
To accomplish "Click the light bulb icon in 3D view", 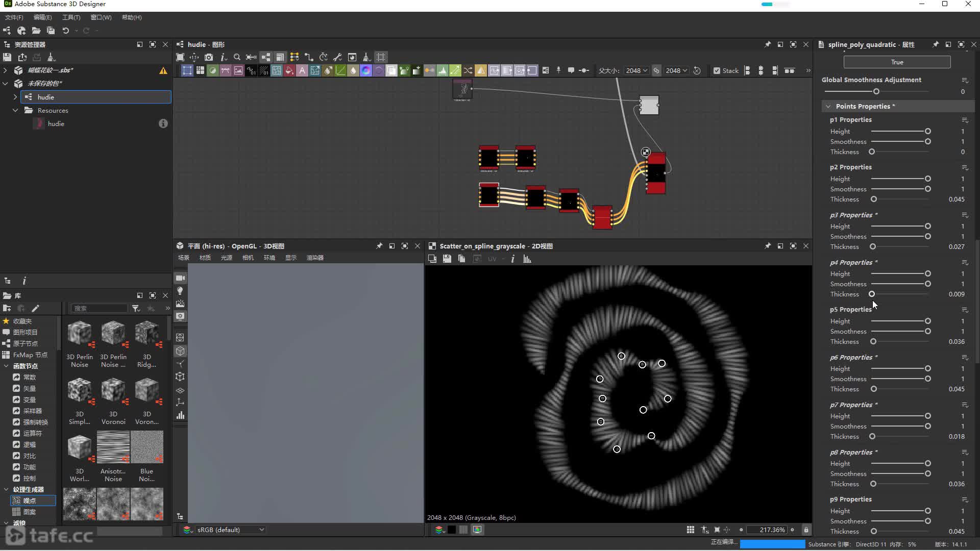I will click(180, 291).
